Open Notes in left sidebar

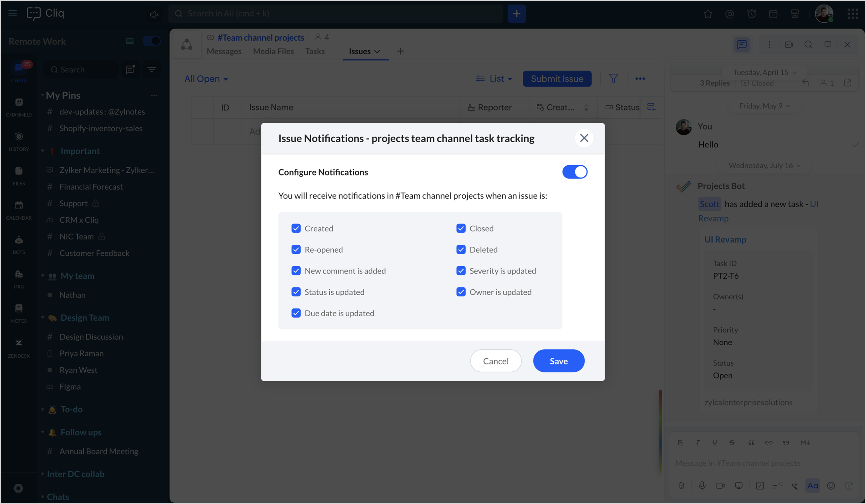coord(19,313)
